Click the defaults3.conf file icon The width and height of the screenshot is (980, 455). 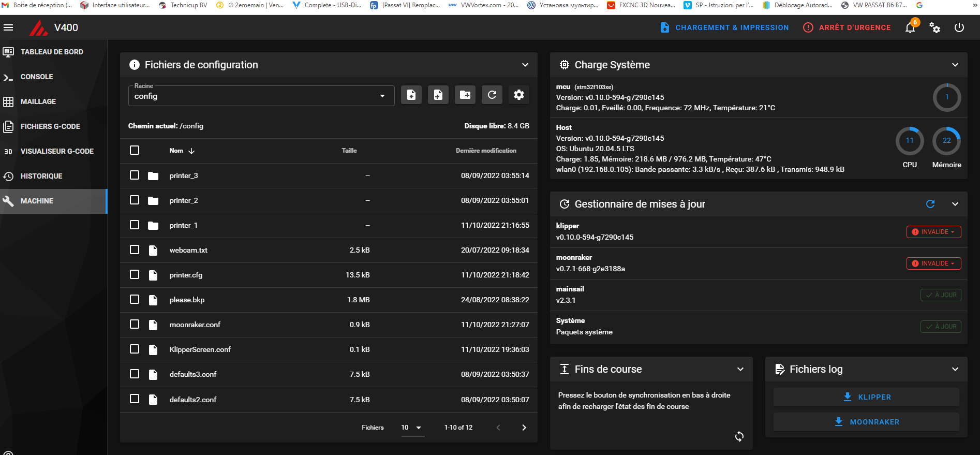(x=153, y=375)
